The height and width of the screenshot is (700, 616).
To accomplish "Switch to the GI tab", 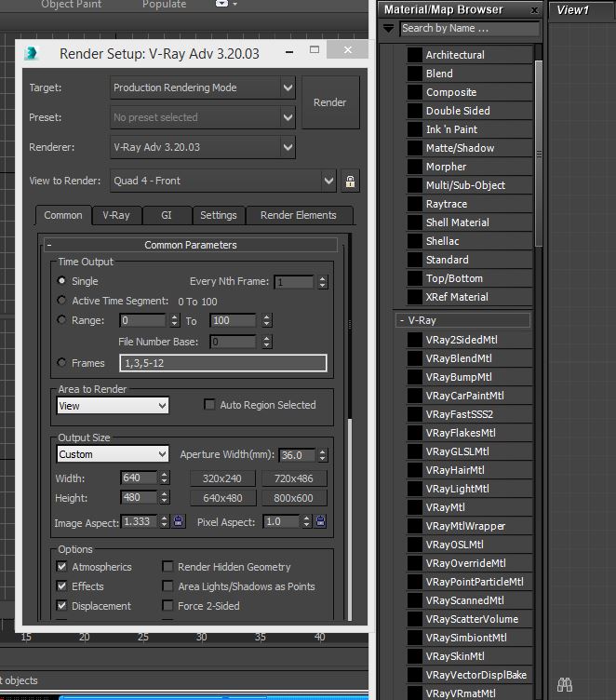I will [166, 215].
